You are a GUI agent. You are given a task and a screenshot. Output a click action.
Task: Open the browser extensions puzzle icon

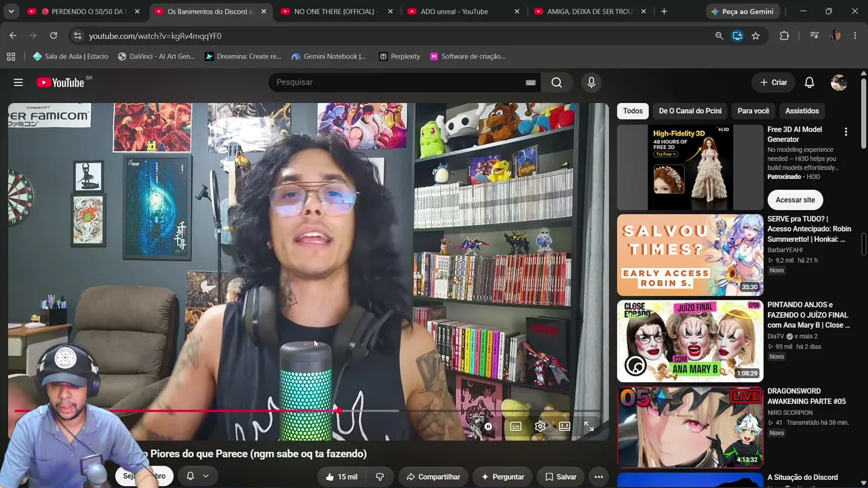(785, 36)
